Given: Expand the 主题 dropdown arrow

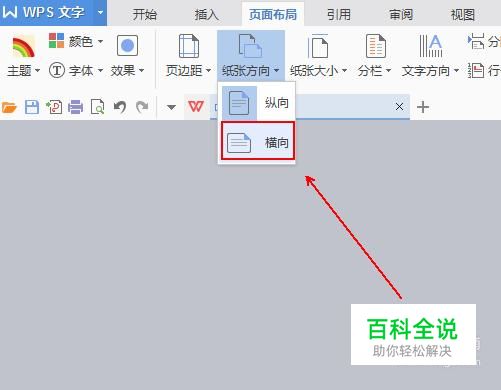Looking at the screenshot, I should pos(37,71).
